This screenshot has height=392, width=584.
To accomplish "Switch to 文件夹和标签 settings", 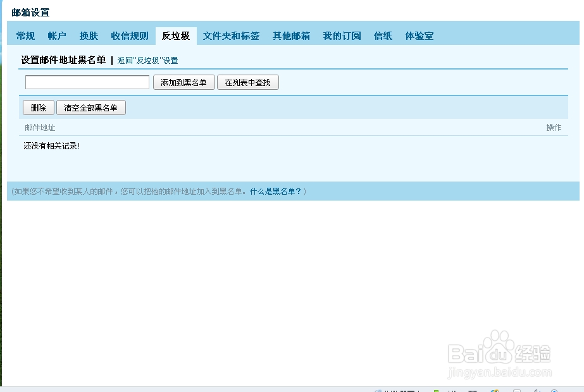I will point(230,36).
